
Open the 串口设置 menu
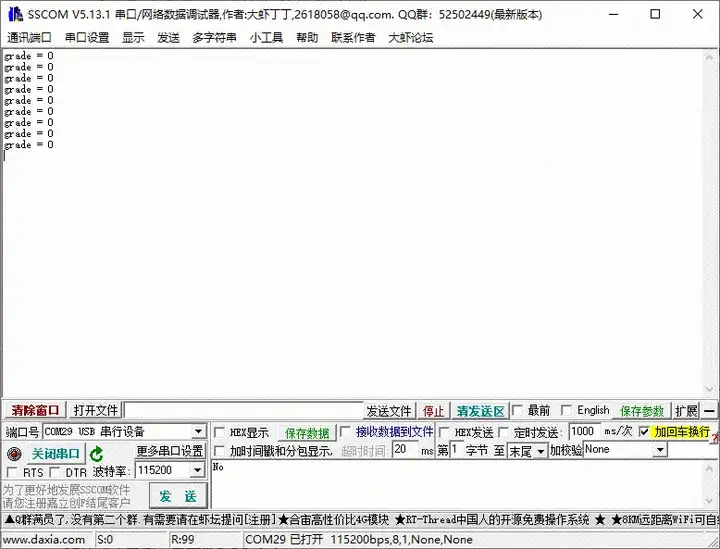[x=87, y=38]
